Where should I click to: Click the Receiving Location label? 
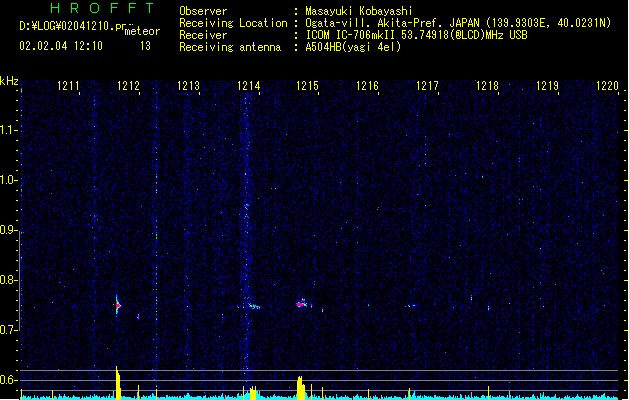tap(233, 23)
